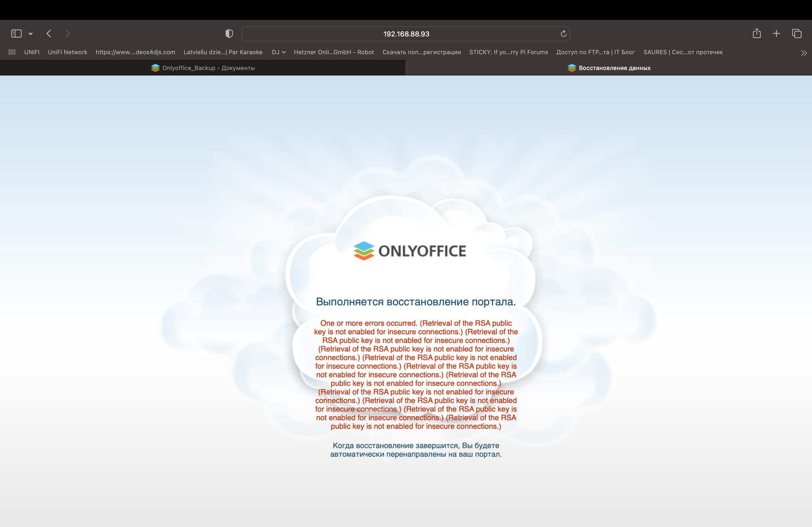812x527 pixels.
Task: Click the red error text starting "One or more errors occurred"
Action: click(416, 374)
